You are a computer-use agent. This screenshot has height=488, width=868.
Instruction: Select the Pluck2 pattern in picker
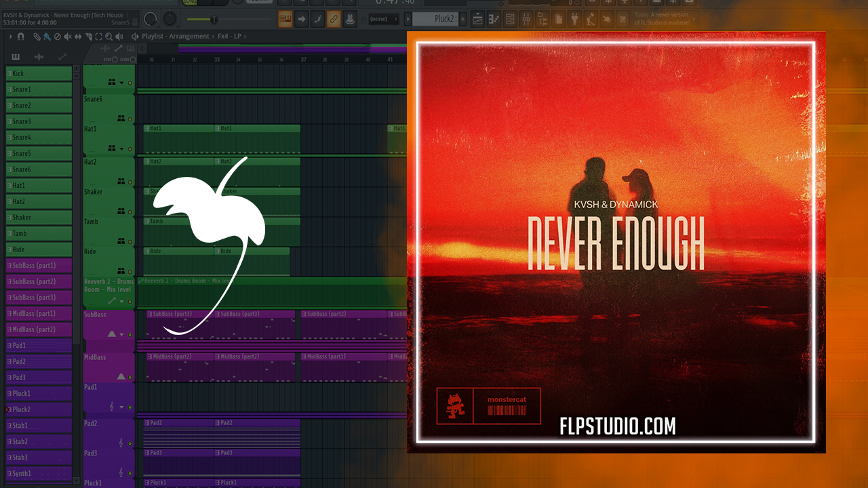[x=39, y=409]
